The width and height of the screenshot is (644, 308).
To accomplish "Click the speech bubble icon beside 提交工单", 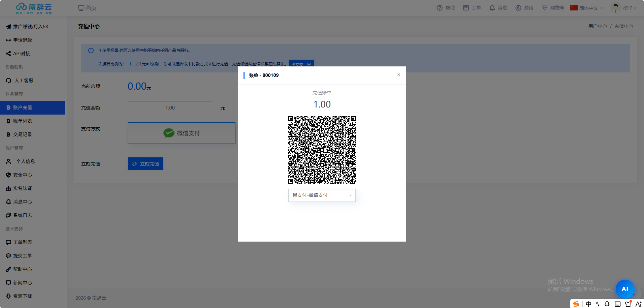I will [8, 256].
